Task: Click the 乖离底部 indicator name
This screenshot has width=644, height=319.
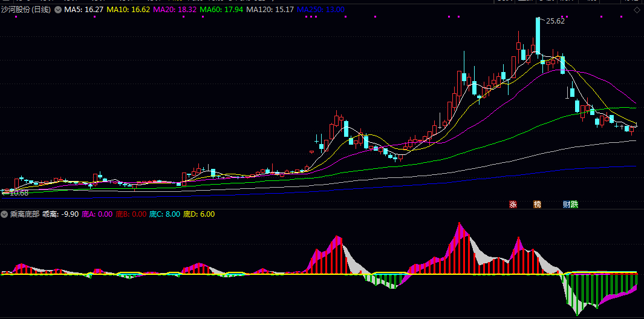Action: (x=24, y=214)
